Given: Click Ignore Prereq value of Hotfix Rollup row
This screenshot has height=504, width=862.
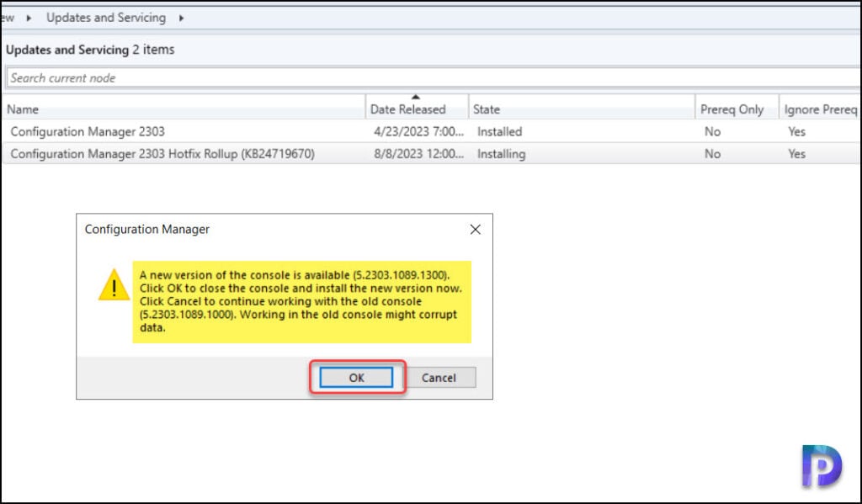Looking at the screenshot, I should [796, 154].
